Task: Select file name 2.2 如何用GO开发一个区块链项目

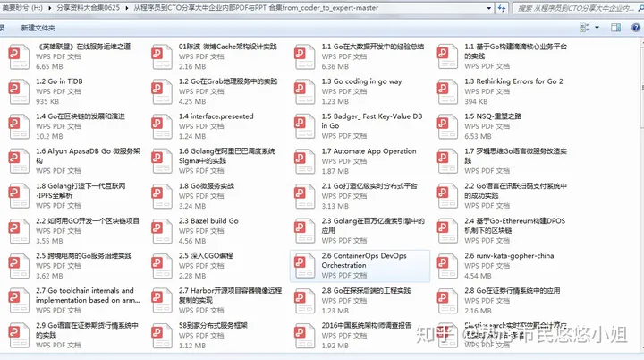Action: click(88, 221)
